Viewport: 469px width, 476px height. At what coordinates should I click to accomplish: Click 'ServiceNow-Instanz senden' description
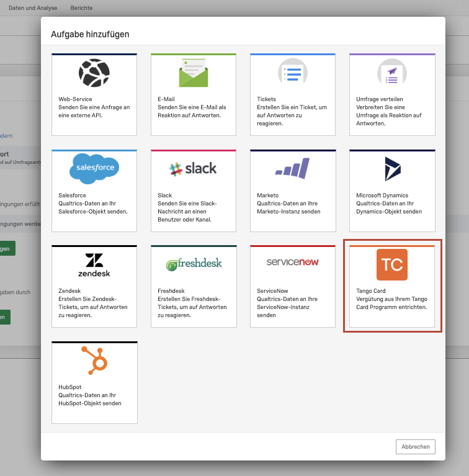click(287, 307)
